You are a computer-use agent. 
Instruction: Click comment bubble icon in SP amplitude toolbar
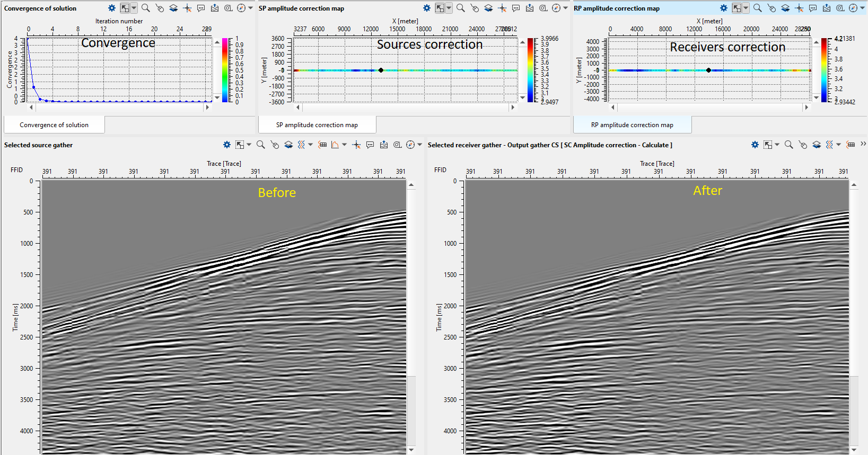pyautogui.click(x=516, y=8)
